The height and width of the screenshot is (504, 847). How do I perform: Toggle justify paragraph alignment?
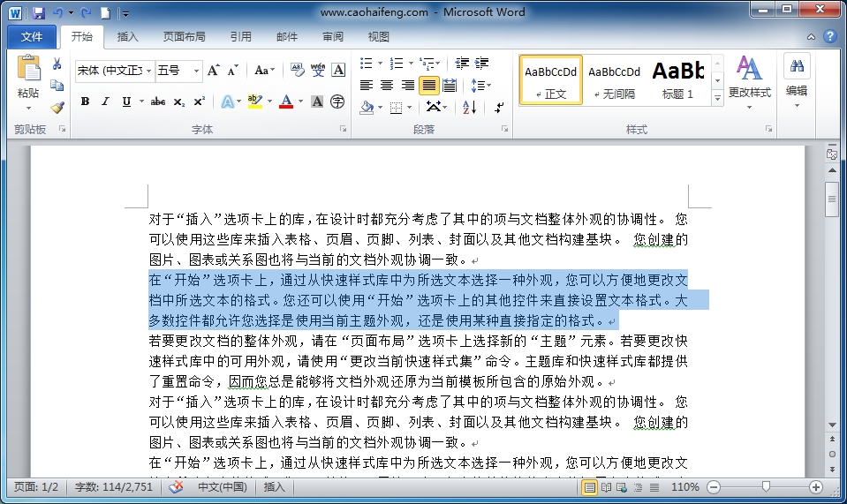tap(428, 86)
